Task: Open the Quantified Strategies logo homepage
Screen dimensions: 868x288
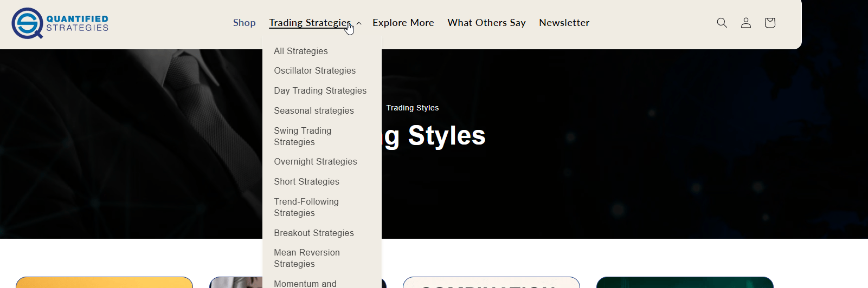Action: [x=60, y=23]
